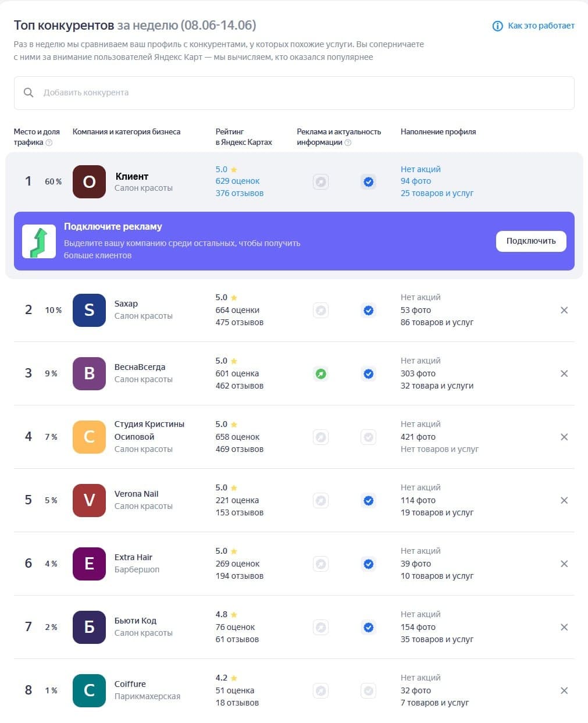
Task: Click the grey unverified badge in the Coiffure row
Action: (x=368, y=691)
